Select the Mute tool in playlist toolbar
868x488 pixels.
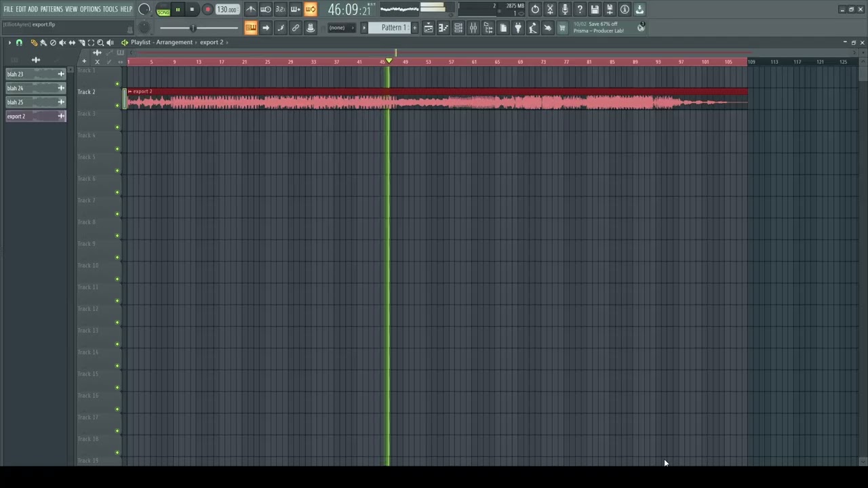(62, 43)
